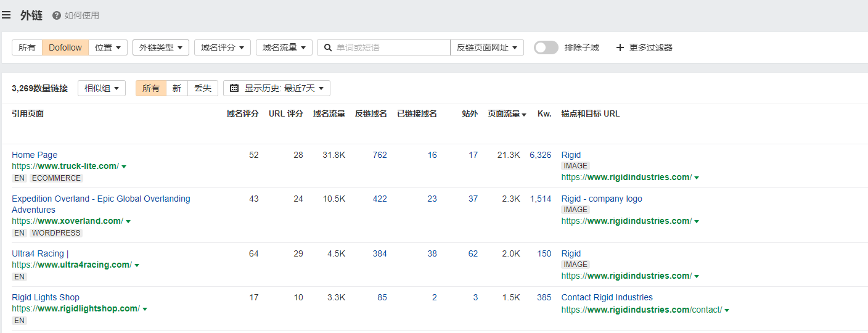Expand the rigidindustries.com/contact/ target arrow
868x333 pixels.
(727, 310)
